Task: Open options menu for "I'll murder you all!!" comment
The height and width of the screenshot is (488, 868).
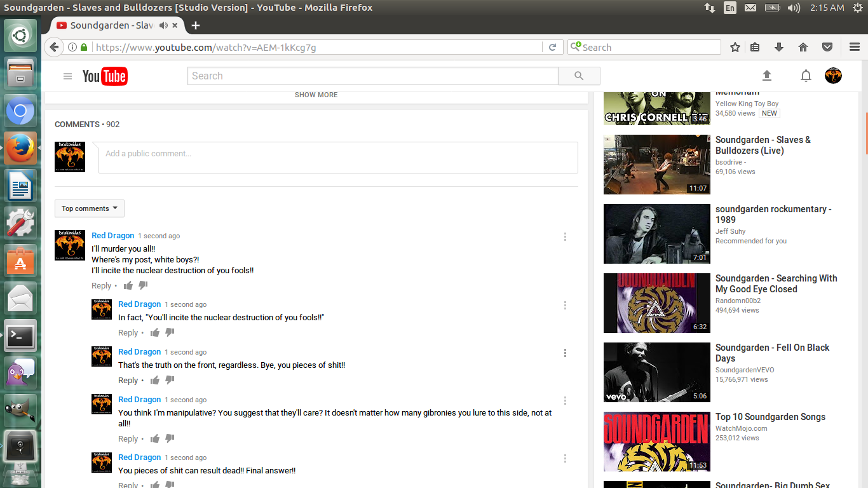Action: [565, 236]
